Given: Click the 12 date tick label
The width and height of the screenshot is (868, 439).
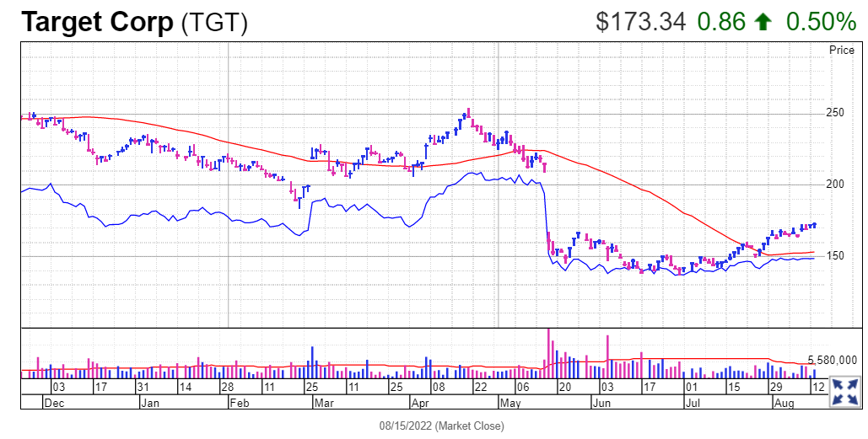Looking at the screenshot, I should coord(817,387).
